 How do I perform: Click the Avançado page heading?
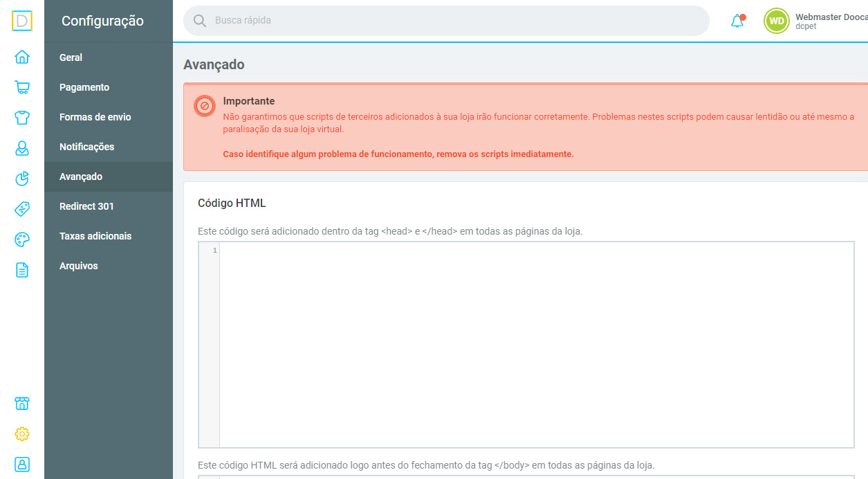(214, 64)
